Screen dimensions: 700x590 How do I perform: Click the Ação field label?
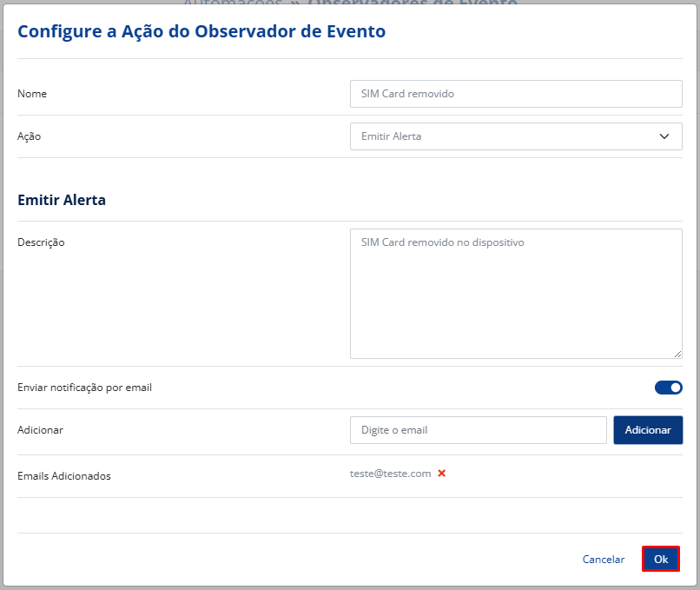coord(30,136)
